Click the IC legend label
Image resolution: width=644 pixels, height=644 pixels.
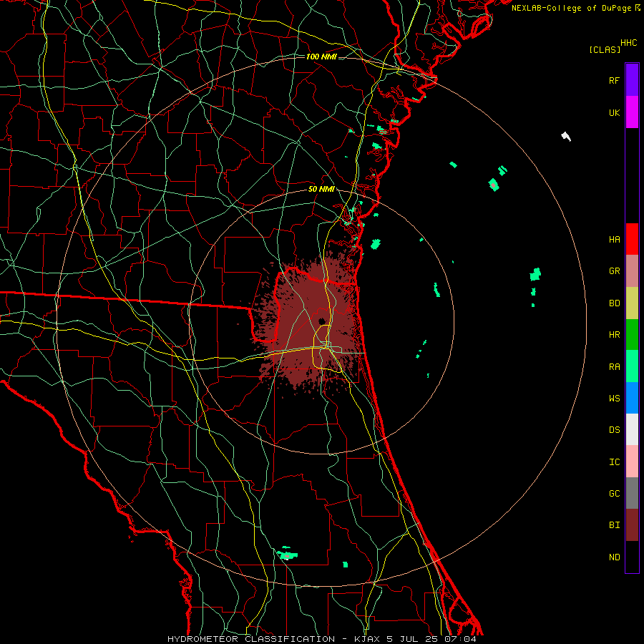click(615, 462)
